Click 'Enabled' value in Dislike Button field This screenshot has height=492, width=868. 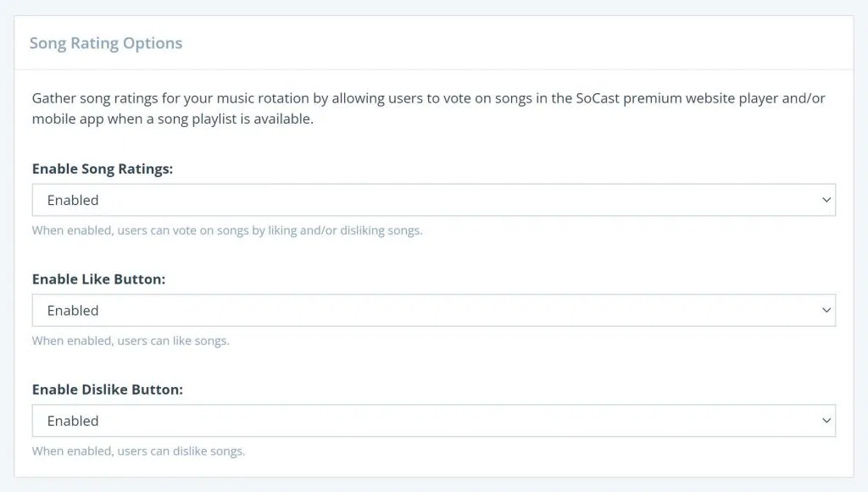click(73, 421)
